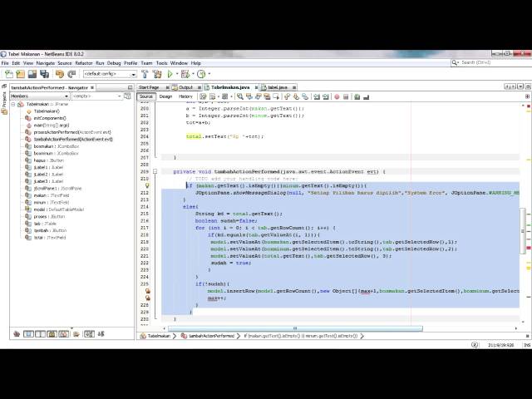The image size is (532, 399).
Task: Switch to the History view button
Action: point(185,96)
